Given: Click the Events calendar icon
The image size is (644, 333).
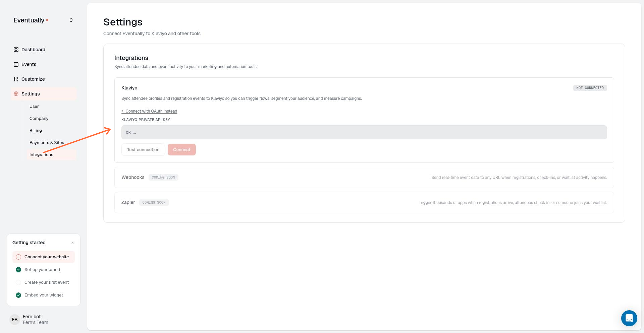Looking at the screenshot, I should click(16, 64).
